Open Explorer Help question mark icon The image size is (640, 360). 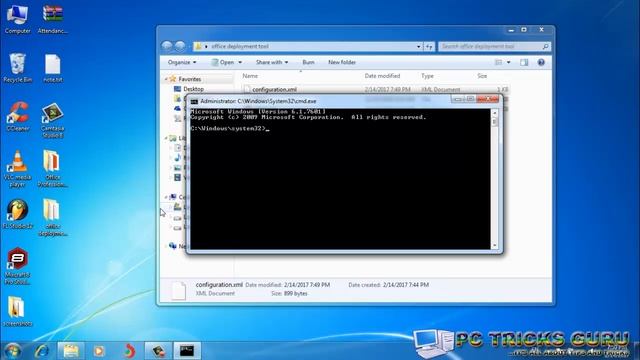pyautogui.click(x=541, y=62)
